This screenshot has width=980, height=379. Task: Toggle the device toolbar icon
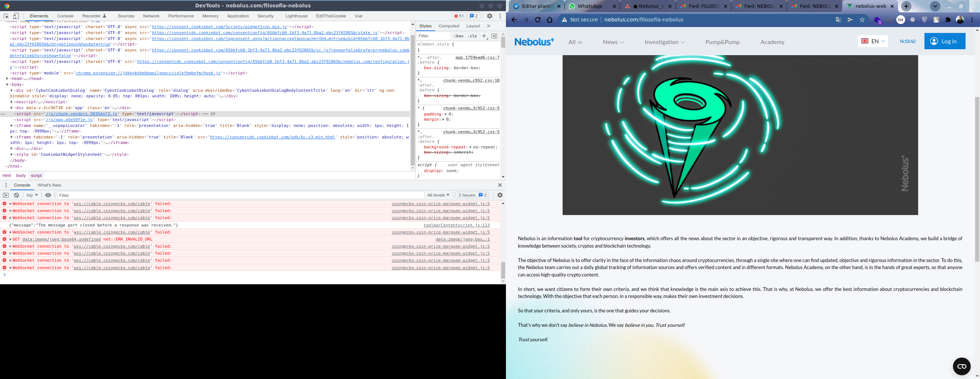pyautogui.click(x=16, y=16)
